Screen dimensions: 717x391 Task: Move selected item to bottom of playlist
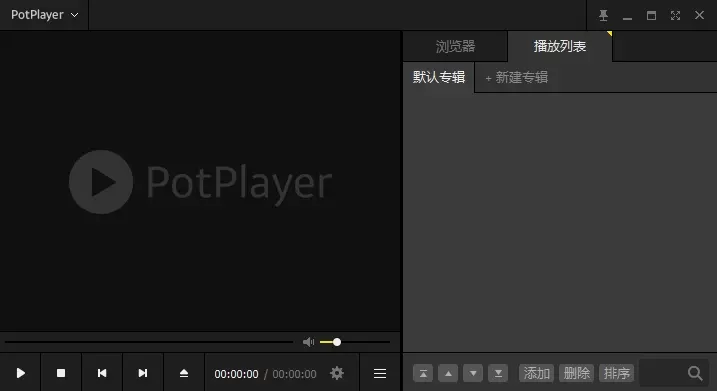[498, 373]
